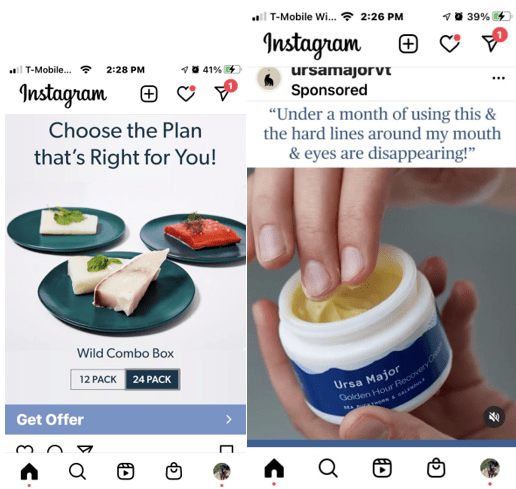Image resolution: width=516 pixels, height=489 pixels.
Task: Unmute the Ursa Major video ad
Action: click(494, 417)
